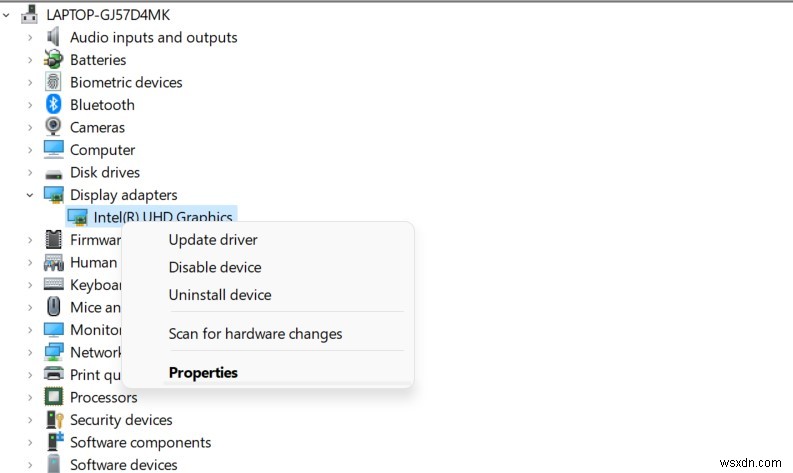Choose Uninstall device from the menu

tap(220, 295)
